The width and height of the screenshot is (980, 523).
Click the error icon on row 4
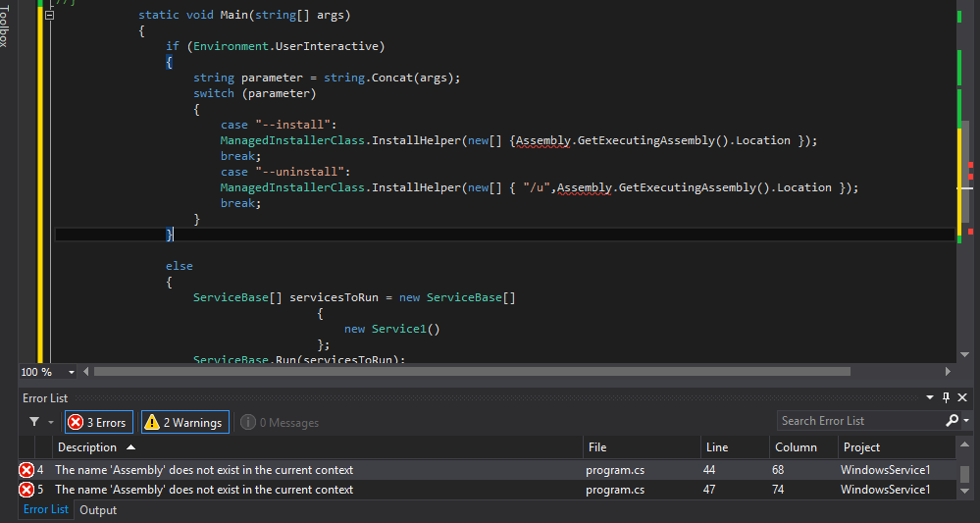coord(26,470)
